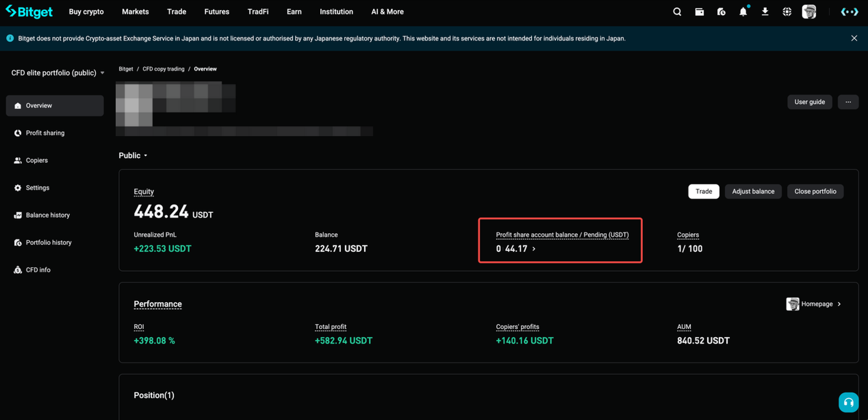Click the Overview home icon in sidebar

point(18,106)
